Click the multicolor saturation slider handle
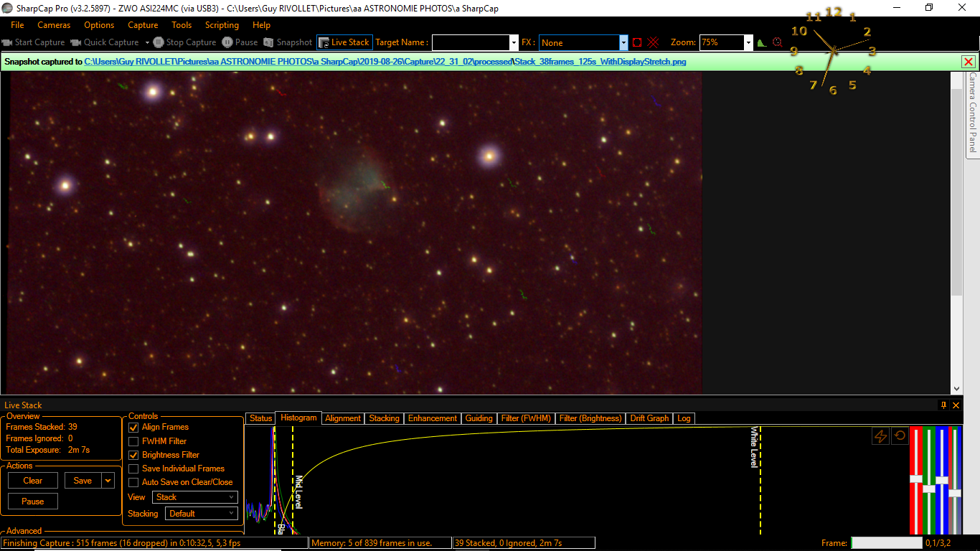The height and width of the screenshot is (551, 980). [x=955, y=493]
